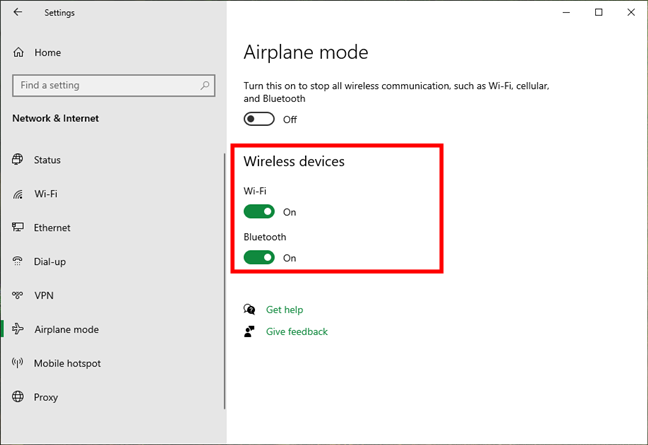Go to Wi-Fi settings page
Screen dimensions: 648x445
pyautogui.click(x=46, y=194)
